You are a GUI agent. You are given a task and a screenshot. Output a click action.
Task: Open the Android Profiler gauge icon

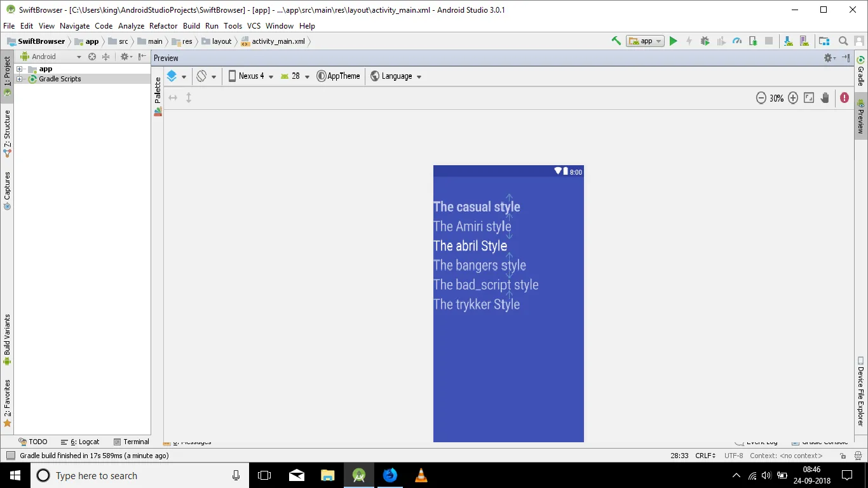point(737,41)
